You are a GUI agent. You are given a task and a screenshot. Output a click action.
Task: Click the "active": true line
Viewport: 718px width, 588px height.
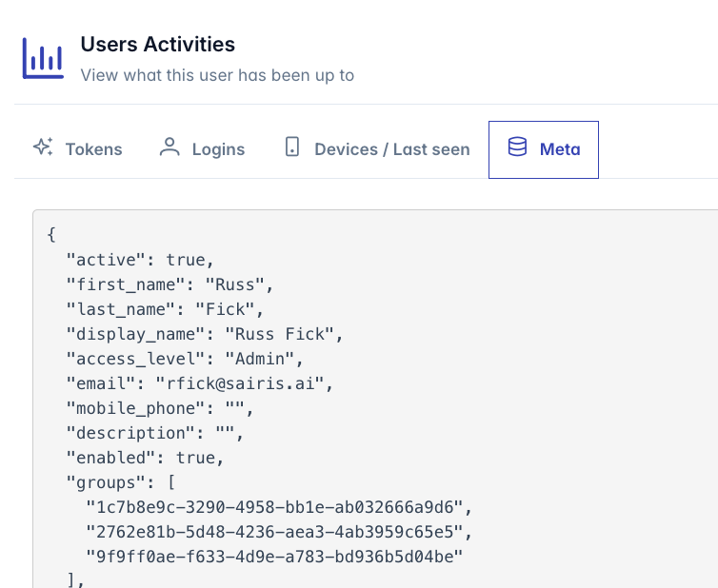coord(140,260)
